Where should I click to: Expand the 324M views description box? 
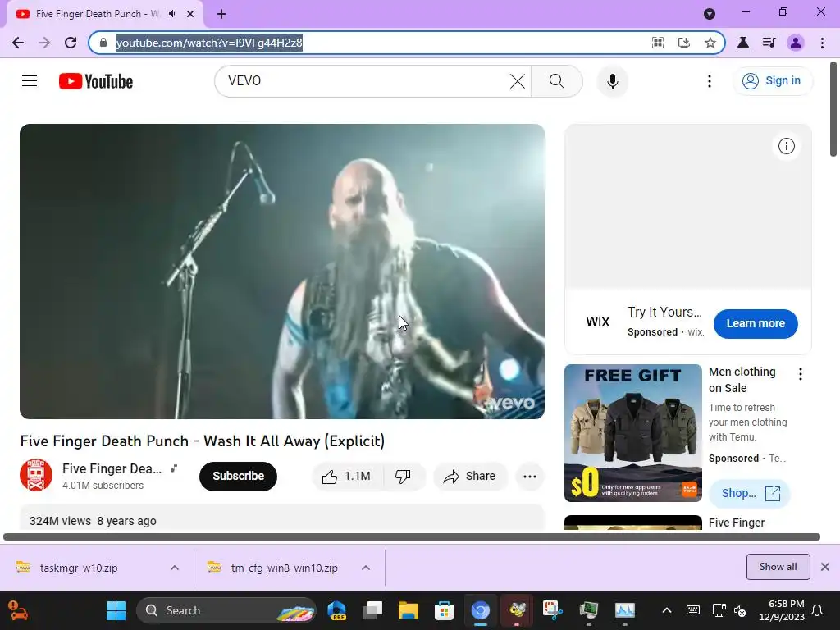click(x=282, y=518)
